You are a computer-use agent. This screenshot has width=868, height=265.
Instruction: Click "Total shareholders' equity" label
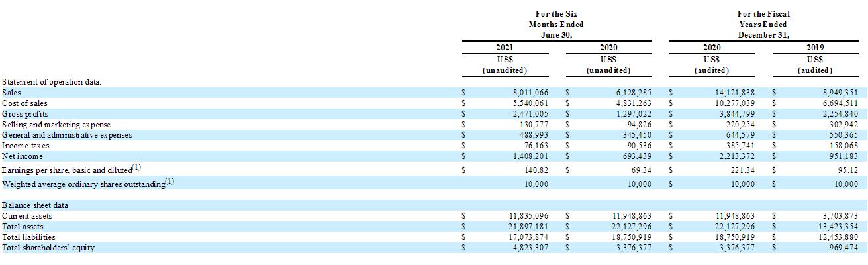[x=48, y=248]
